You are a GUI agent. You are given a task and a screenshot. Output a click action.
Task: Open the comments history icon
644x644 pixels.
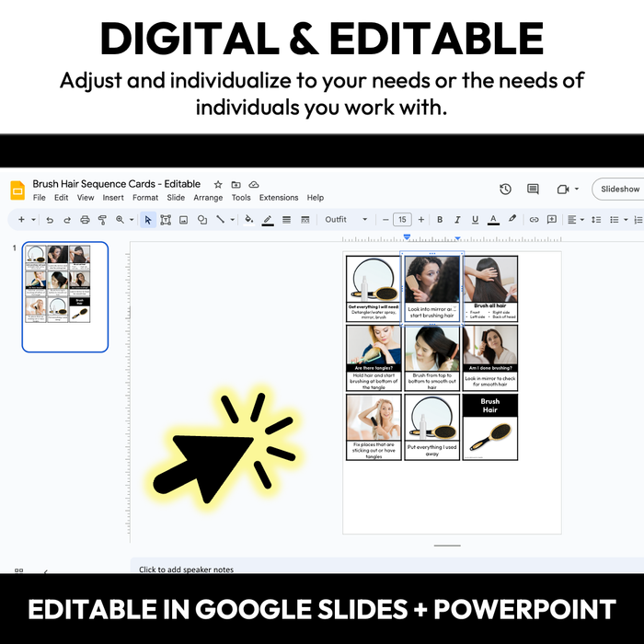(533, 190)
